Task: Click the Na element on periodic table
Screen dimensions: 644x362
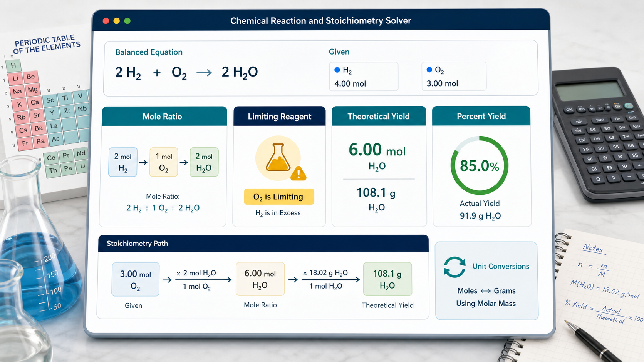Action: click(x=17, y=92)
